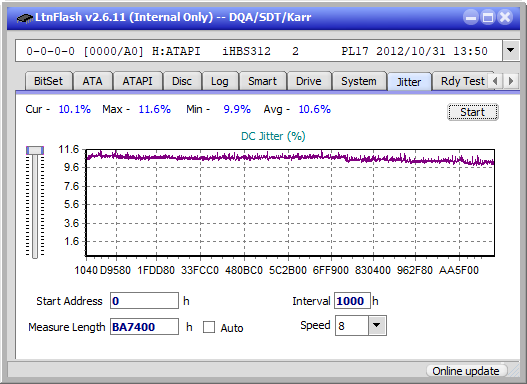Expand the Speed dropdown list

(377, 325)
